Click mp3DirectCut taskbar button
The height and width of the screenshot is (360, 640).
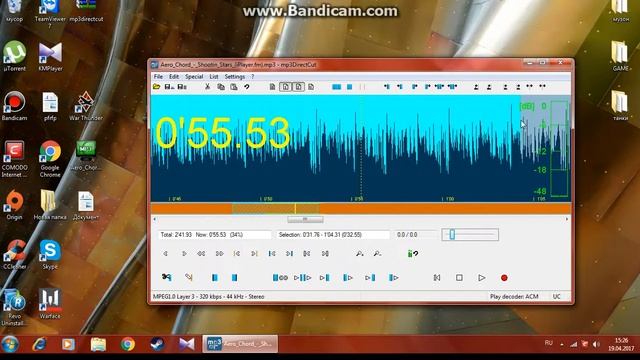(x=240, y=344)
